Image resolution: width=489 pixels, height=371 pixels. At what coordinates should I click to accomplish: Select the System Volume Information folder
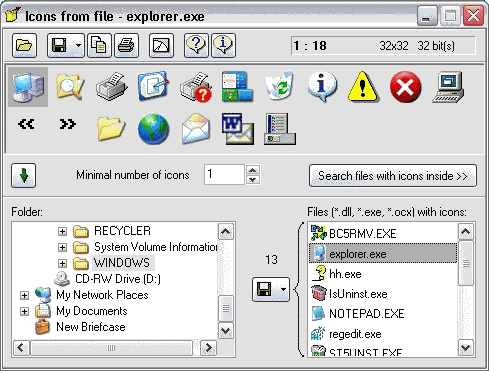tap(156, 247)
